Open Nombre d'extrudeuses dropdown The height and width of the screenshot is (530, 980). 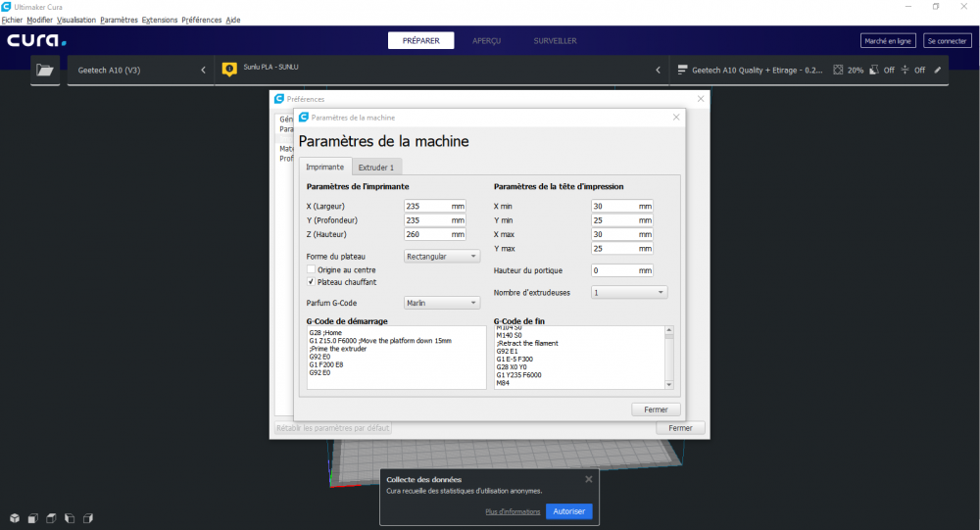[x=629, y=292]
